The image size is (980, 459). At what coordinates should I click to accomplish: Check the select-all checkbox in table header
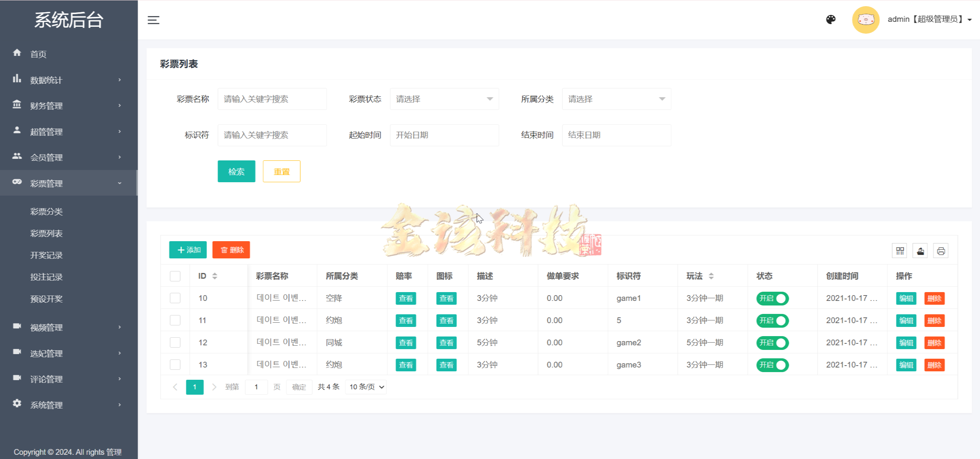pos(175,276)
